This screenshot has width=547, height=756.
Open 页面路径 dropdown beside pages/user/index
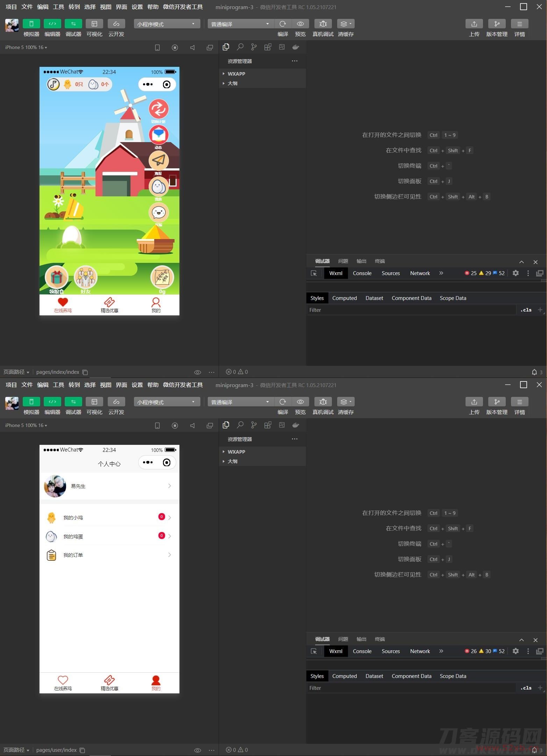[16, 750]
